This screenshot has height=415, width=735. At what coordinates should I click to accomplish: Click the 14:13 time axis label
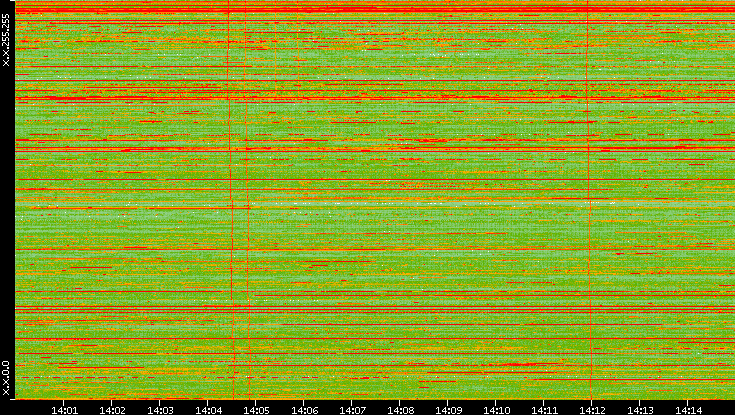(x=640, y=410)
